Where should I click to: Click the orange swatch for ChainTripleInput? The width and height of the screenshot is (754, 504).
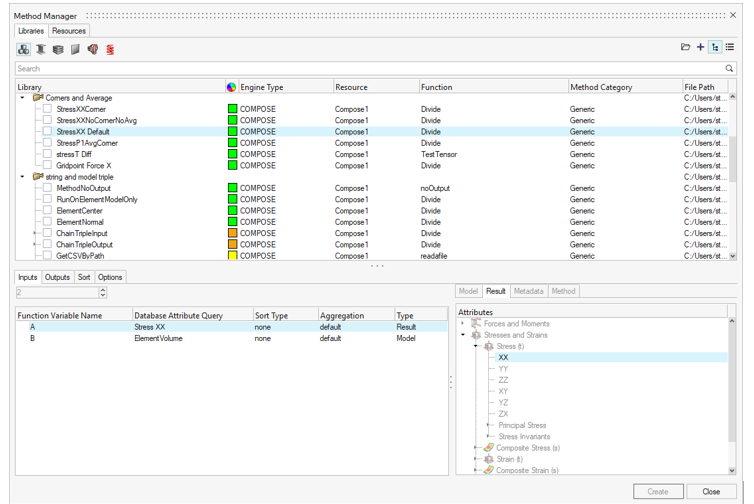[232, 233]
